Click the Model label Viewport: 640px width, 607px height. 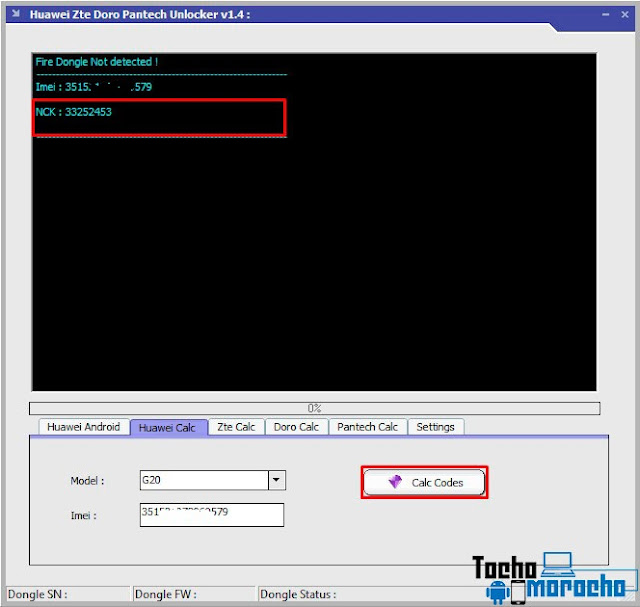(87, 481)
